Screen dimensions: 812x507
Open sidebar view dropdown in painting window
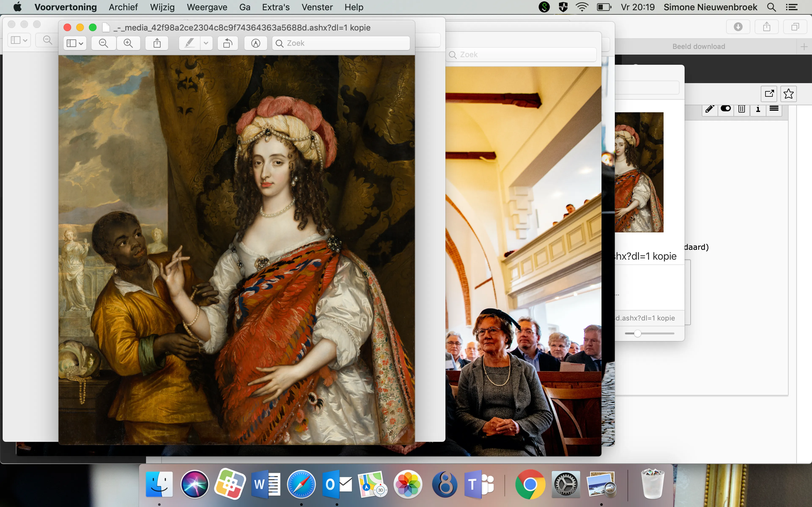point(75,43)
